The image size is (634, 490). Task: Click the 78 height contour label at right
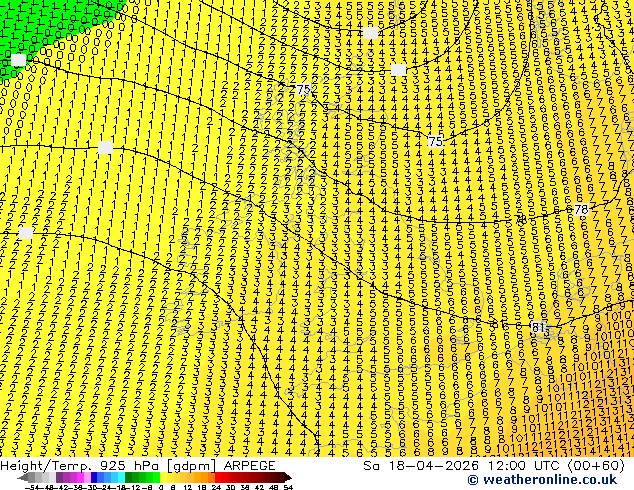click(x=581, y=210)
